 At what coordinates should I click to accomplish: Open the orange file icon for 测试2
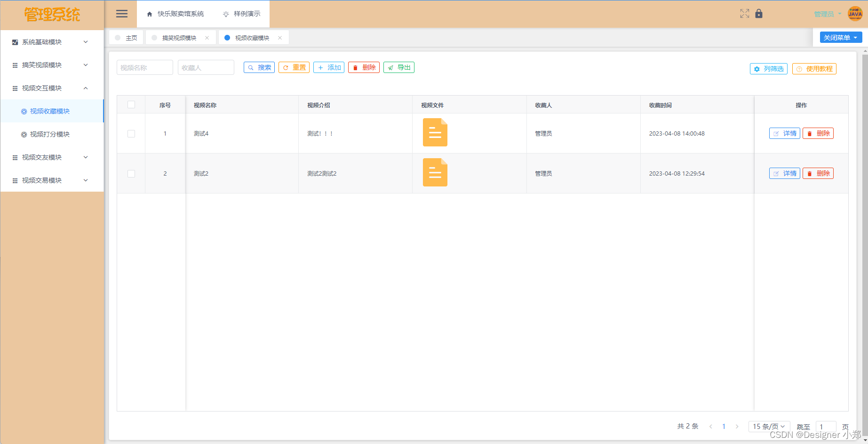435,172
